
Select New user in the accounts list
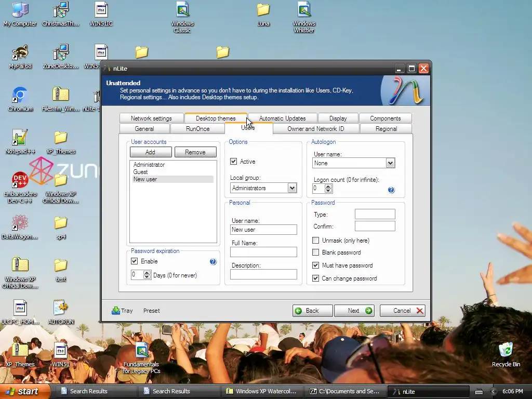173,179
